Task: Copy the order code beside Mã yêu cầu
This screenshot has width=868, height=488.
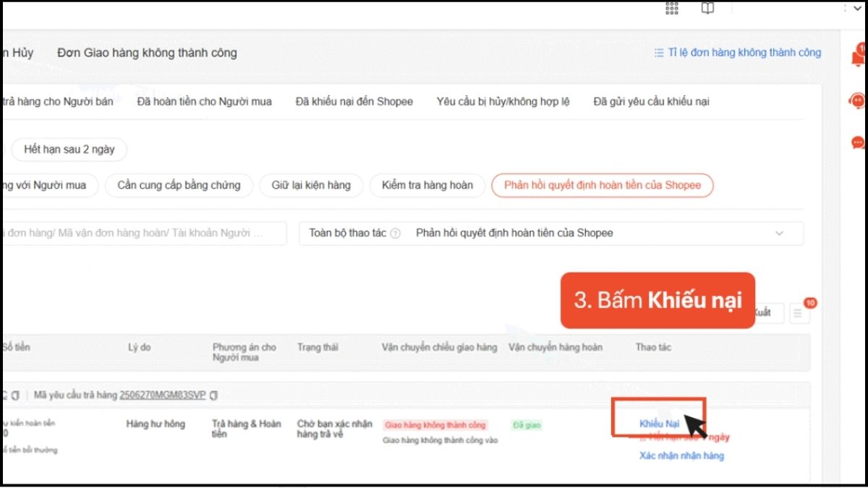Action: (x=15, y=395)
